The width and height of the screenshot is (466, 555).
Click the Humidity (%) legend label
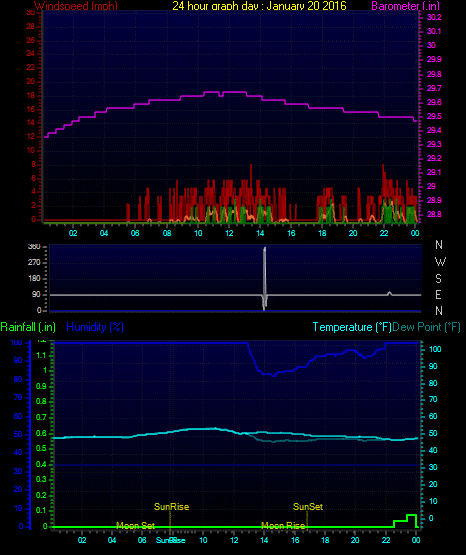tap(95, 327)
